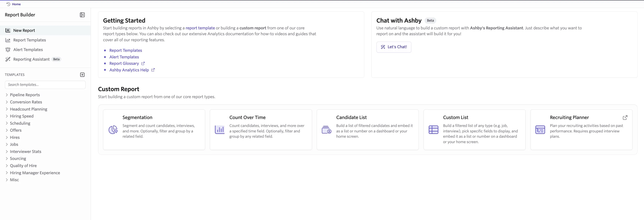Expand the Pipeline Reports folder

7,95
